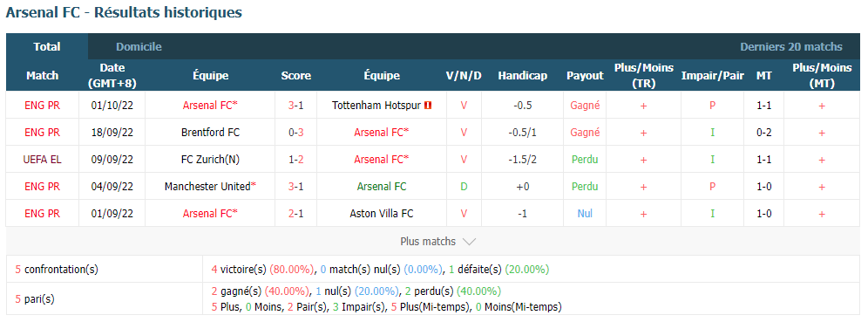Open the FC Zurich(N) team link

[x=210, y=160]
